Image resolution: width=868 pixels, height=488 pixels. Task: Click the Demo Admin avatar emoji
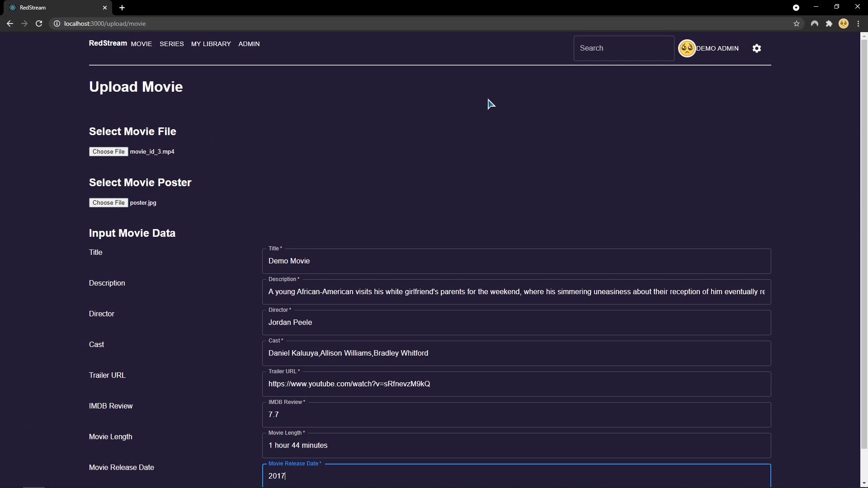pos(687,48)
